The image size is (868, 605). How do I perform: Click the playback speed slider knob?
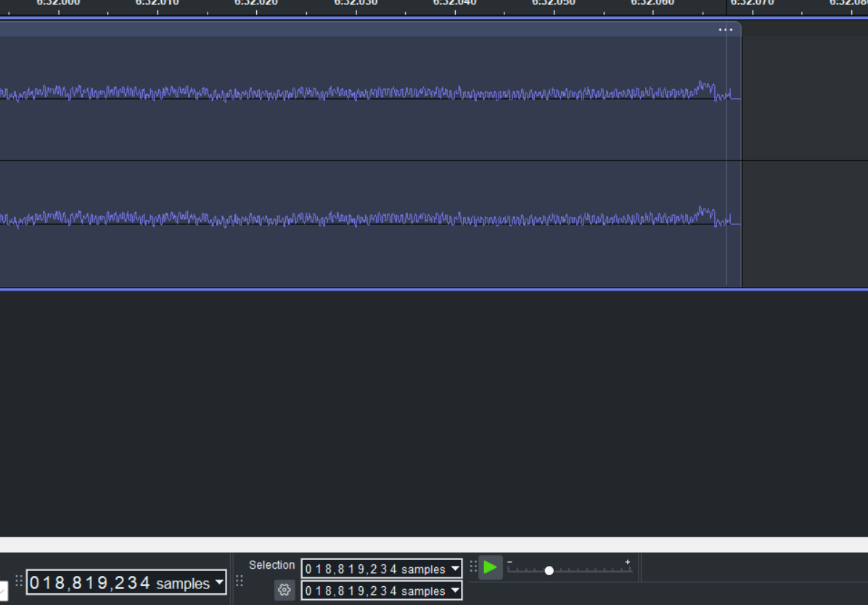[549, 571]
